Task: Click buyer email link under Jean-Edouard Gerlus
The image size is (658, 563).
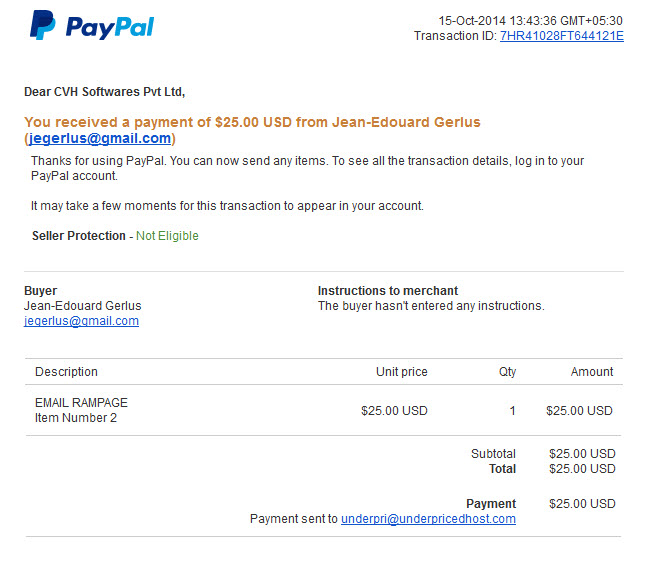Action: pyautogui.click(x=81, y=321)
